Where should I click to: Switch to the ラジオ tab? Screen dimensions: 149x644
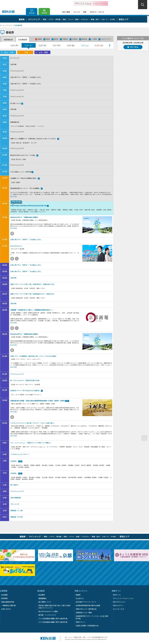44,11
